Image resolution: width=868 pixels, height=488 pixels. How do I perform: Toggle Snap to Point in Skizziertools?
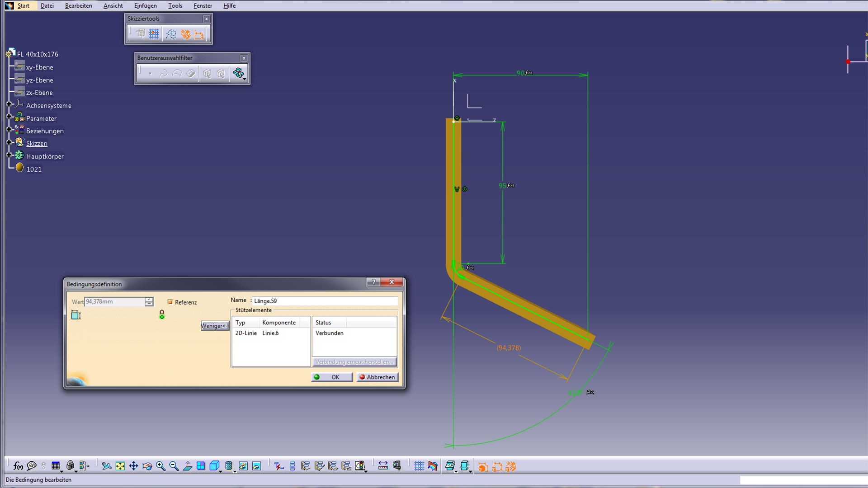pyautogui.click(x=154, y=33)
